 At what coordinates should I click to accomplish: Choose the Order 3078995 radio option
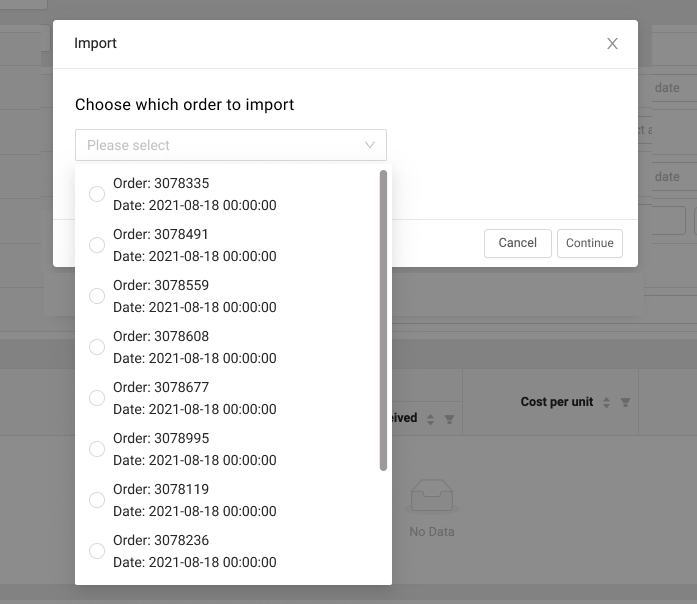click(97, 449)
